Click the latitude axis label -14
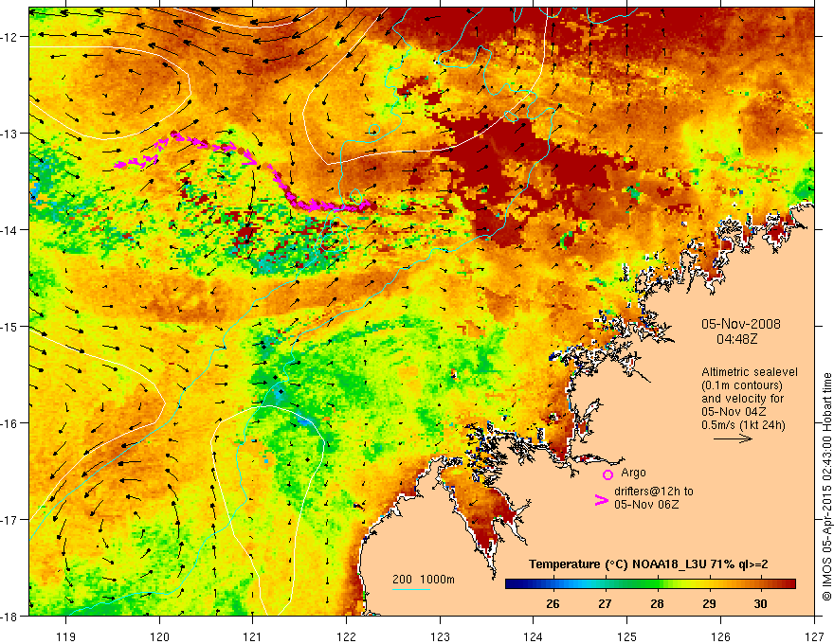Viewport: 834px width, 644px height. (x=9, y=230)
